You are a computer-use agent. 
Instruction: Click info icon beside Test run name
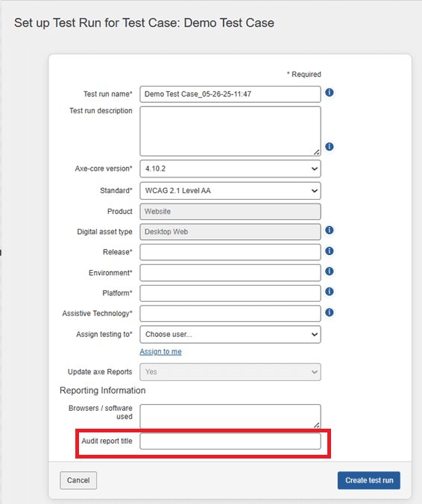pyautogui.click(x=329, y=92)
